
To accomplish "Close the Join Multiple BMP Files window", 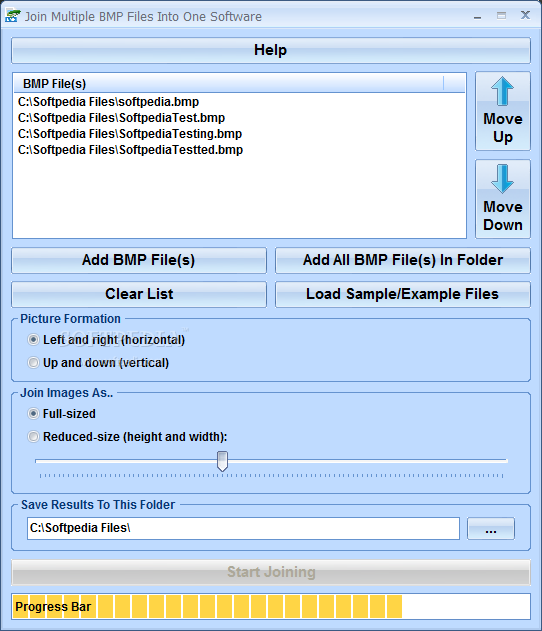I will pos(525,15).
